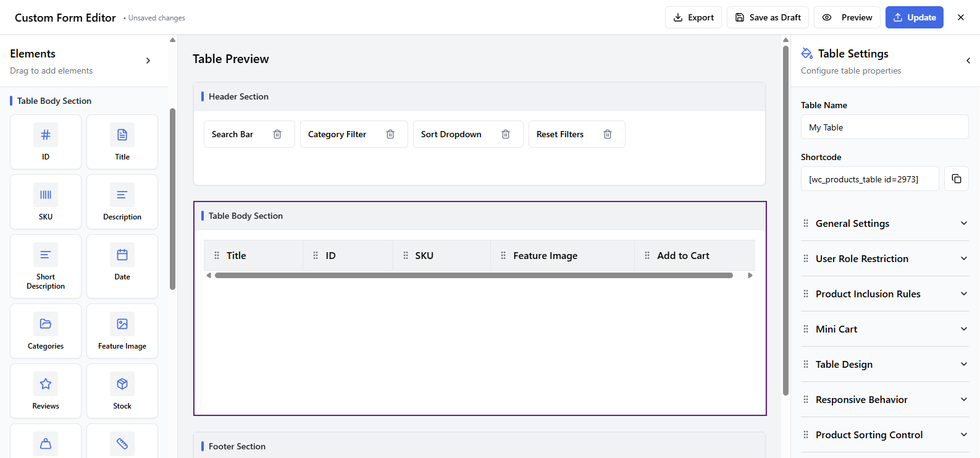Viewport: 980px width, 458px height.
Task: Open the Table Design accordion
Action: (x=884, y=364)
